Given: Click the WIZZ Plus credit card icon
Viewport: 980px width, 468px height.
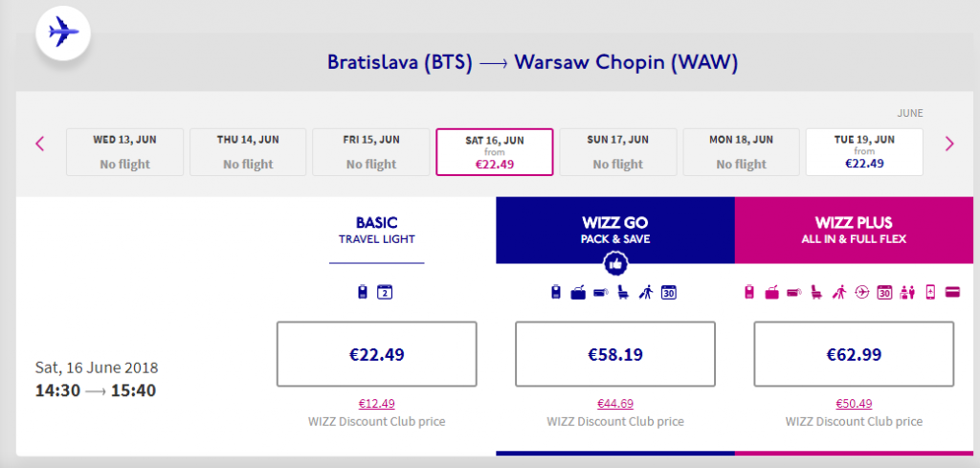Looking at the screenshot, I should 952,292.
